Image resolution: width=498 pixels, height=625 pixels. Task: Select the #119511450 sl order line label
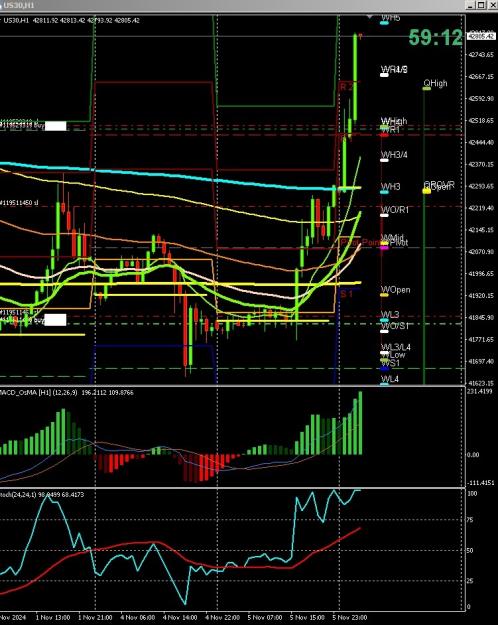pos(19,203)
